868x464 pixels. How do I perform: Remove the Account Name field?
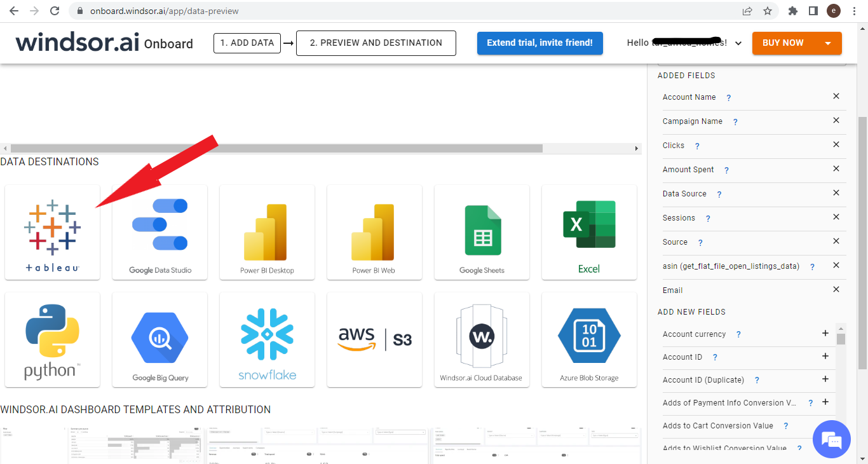[836, 96]
